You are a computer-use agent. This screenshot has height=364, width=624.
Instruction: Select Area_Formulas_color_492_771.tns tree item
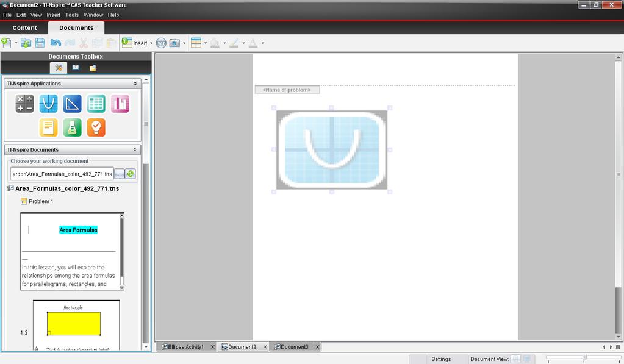pyautogui.click(x=67, y=188)
